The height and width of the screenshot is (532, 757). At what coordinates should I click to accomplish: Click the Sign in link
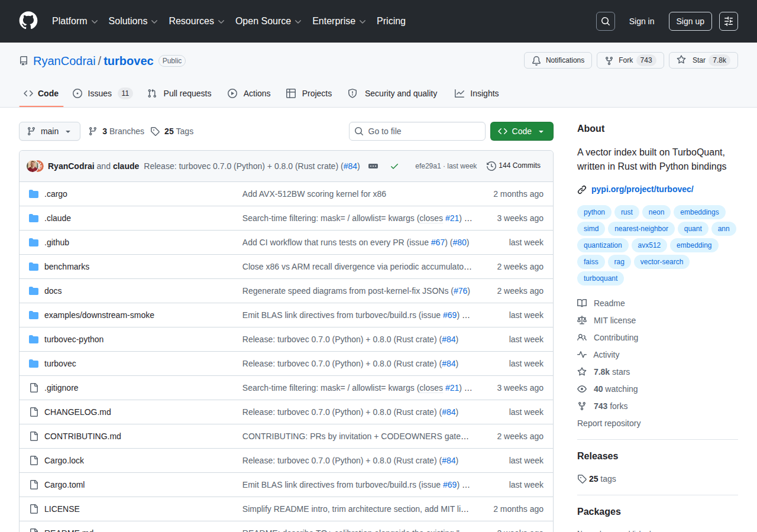(642, 21)
